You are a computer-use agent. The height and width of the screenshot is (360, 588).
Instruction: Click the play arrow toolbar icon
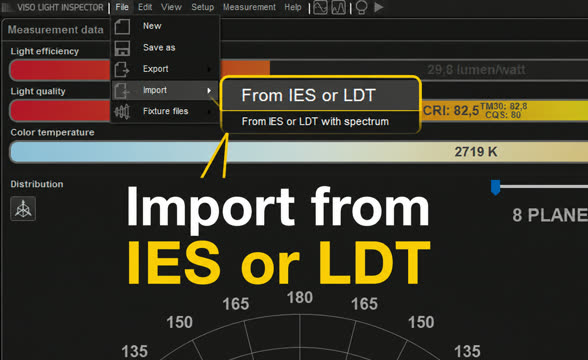[378, 7]
